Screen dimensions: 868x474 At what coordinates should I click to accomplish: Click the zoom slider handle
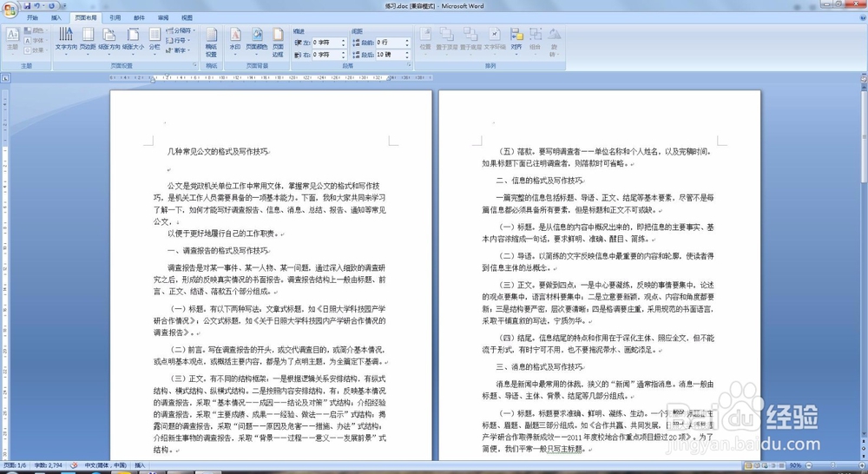[833, 465]
